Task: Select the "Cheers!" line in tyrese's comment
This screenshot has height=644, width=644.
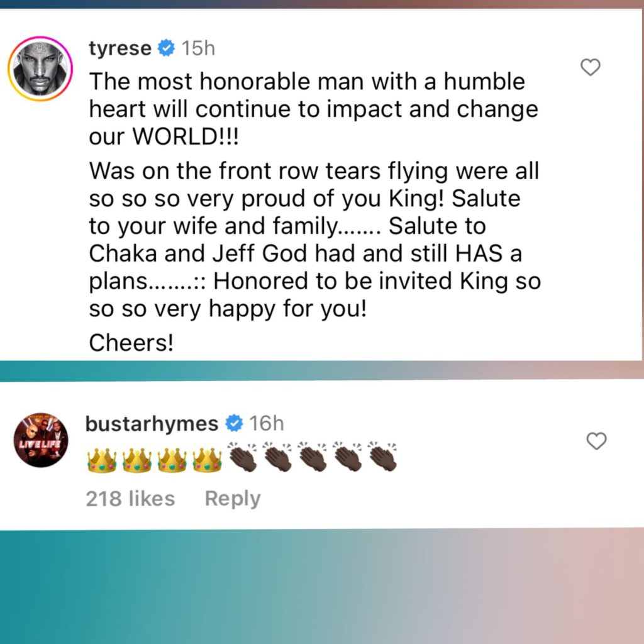Action: 131,343
